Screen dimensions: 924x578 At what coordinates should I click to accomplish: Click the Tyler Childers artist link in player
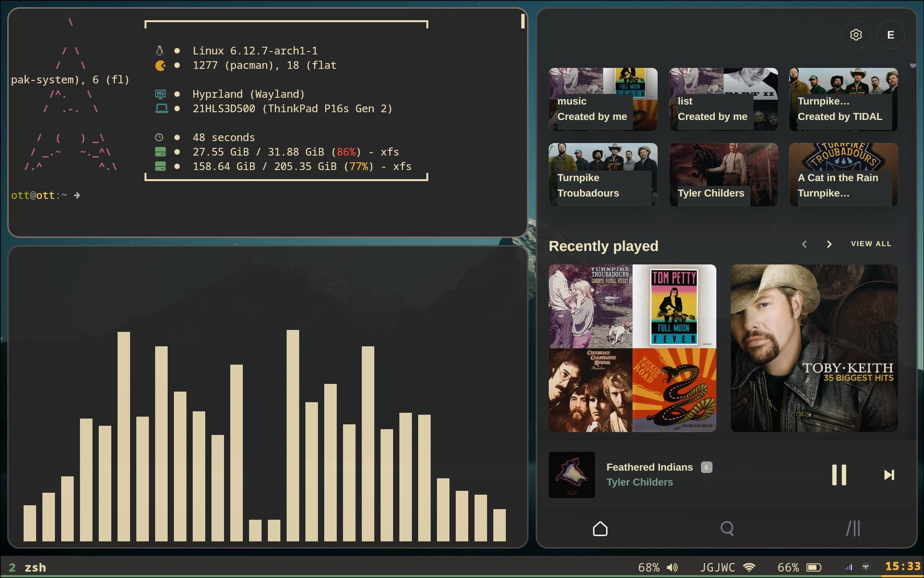pos(639,482)
